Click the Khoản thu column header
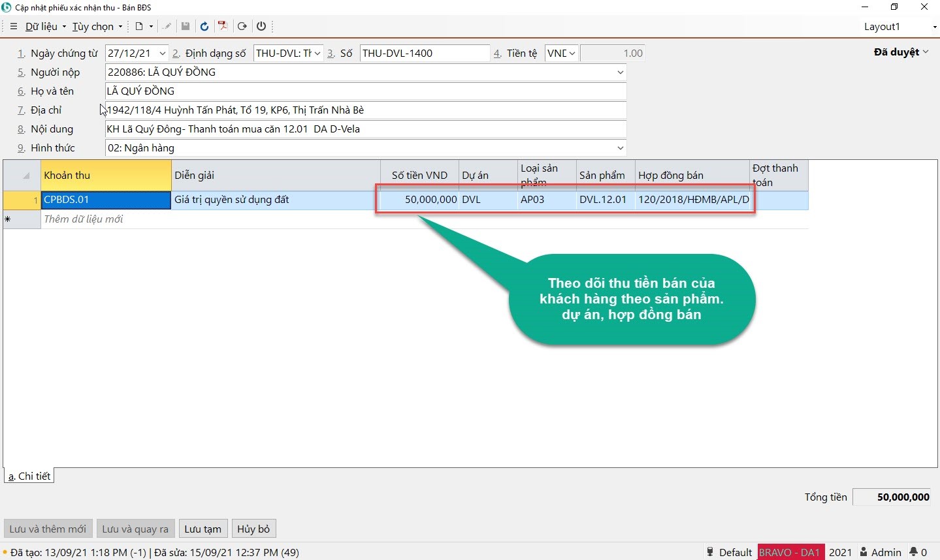The width and height of the screenshot is (940, 560). point(106,176)
